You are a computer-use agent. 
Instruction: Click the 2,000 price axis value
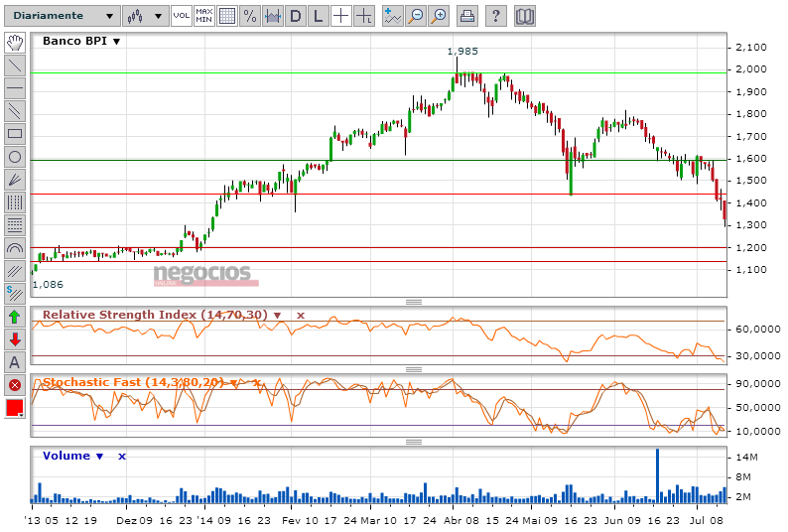(751, 69)
